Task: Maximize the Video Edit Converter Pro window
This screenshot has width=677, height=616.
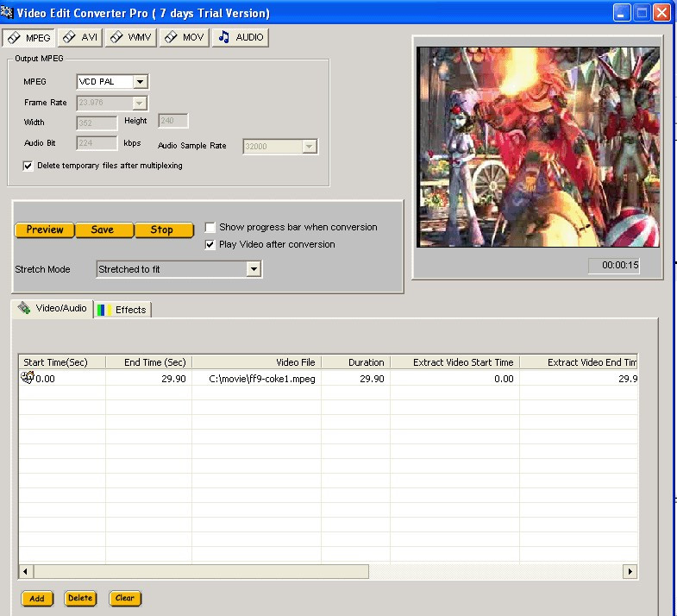Action: 642,13
